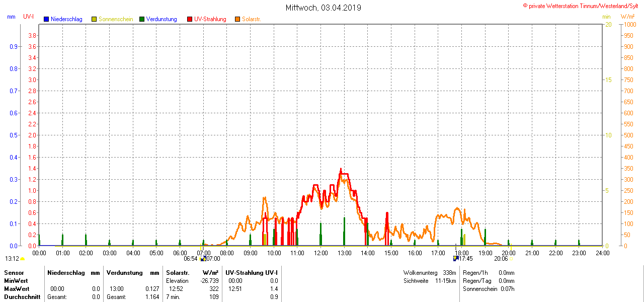The image size is (644, 302).
Task: Click the chart title Mittwoch, 03.04.2019
Action: coord(323,8)
